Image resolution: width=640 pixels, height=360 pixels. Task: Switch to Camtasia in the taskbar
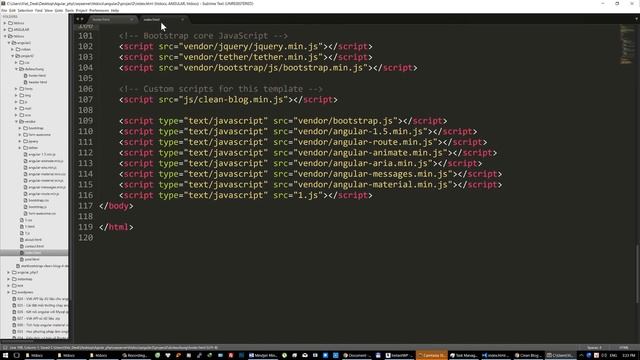(431, 356)
